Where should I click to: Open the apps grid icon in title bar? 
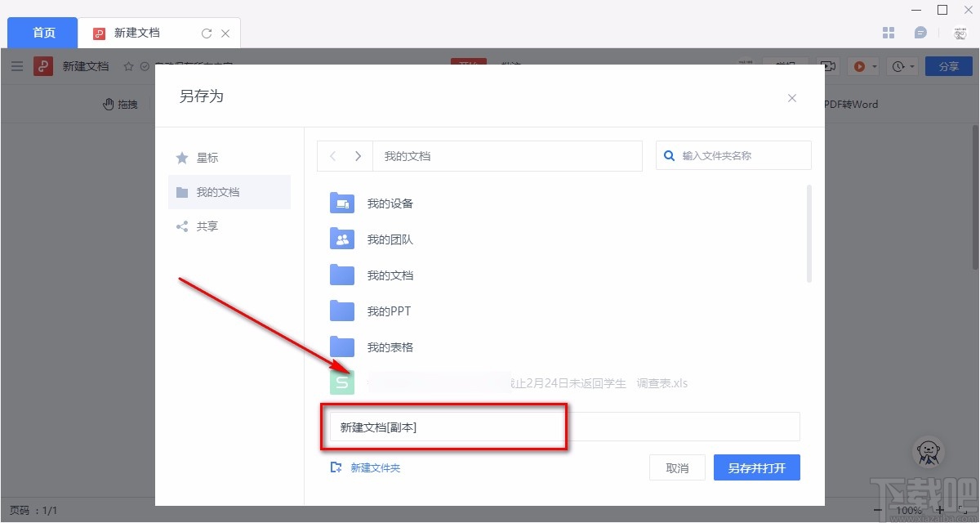pyautogui.click(x=889, y=33)
